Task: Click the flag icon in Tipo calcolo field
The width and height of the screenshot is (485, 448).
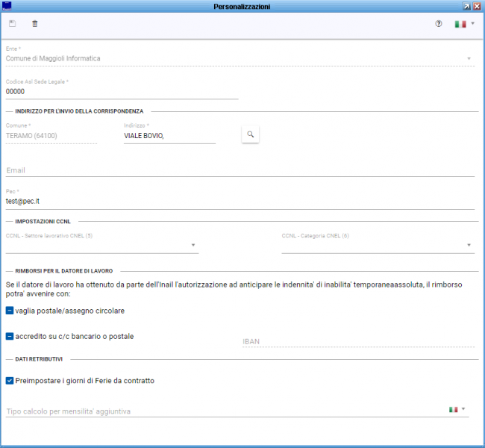Action: (x=453, y=409)
